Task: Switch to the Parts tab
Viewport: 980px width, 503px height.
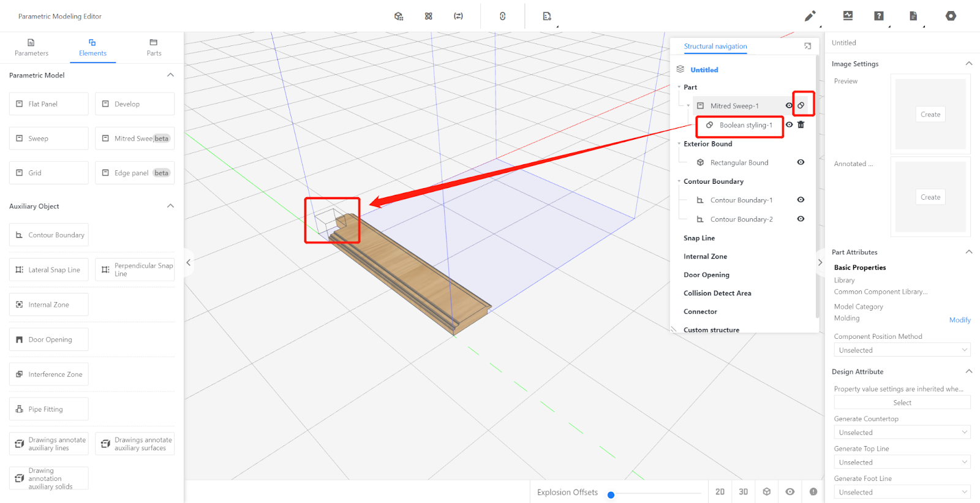Action: click(x=154, y=47)
